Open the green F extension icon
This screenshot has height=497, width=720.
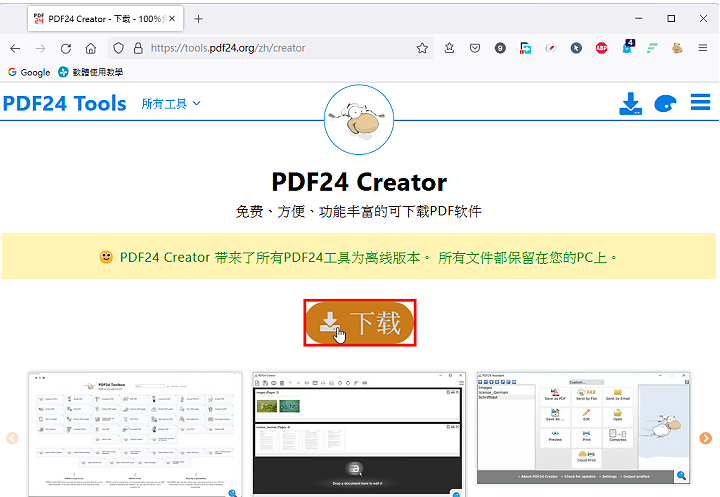(x=652, y=48)
